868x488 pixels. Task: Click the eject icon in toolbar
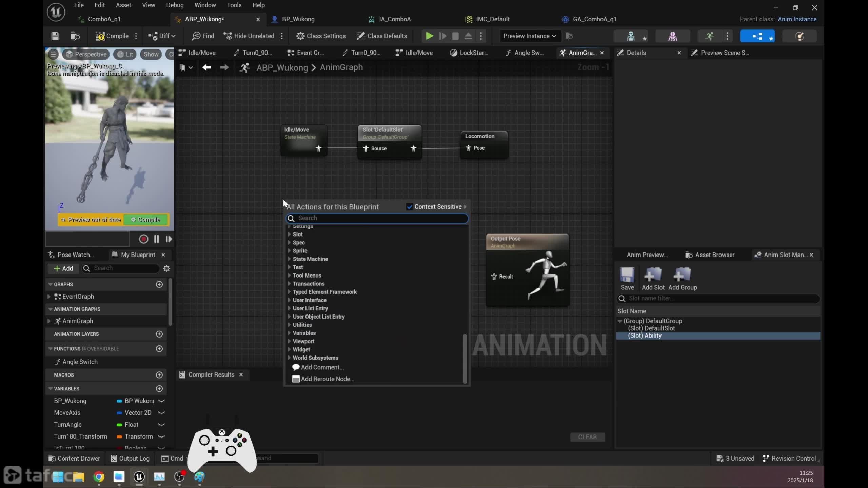click(x=468, y=36)
